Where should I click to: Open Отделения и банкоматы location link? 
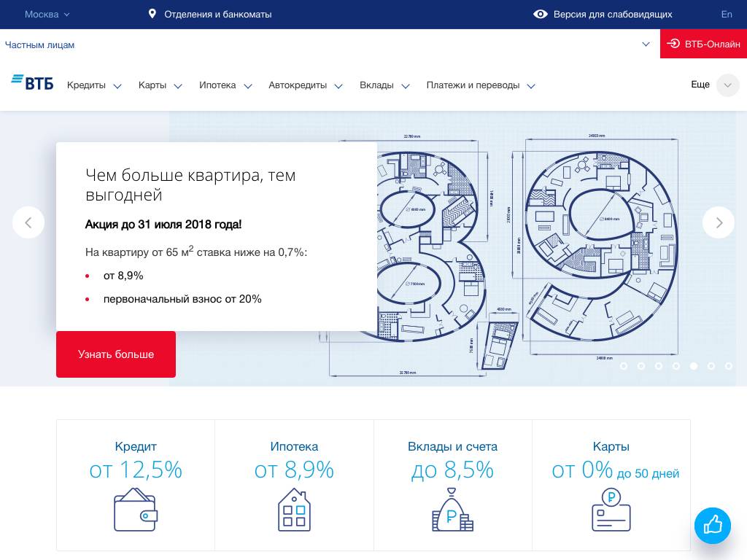pyautogui.click(x=210, y=14)
